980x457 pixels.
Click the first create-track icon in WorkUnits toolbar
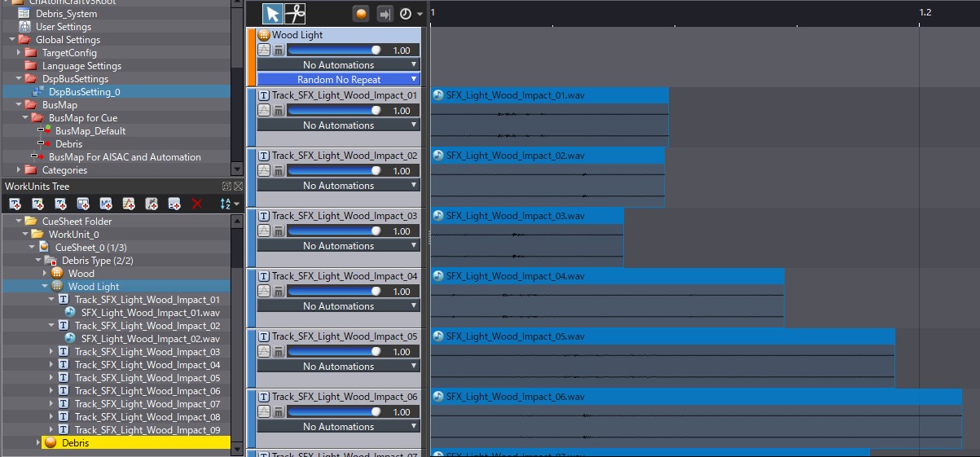click(x=15, y=204)
